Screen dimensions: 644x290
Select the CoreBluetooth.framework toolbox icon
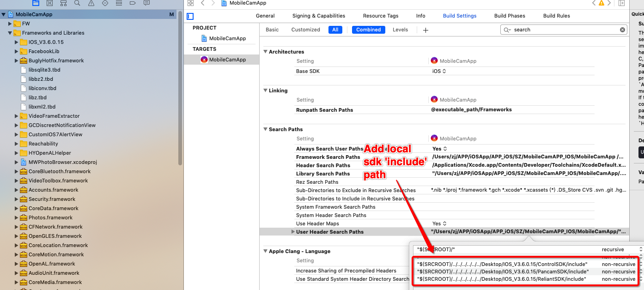(x=24, y=171)
